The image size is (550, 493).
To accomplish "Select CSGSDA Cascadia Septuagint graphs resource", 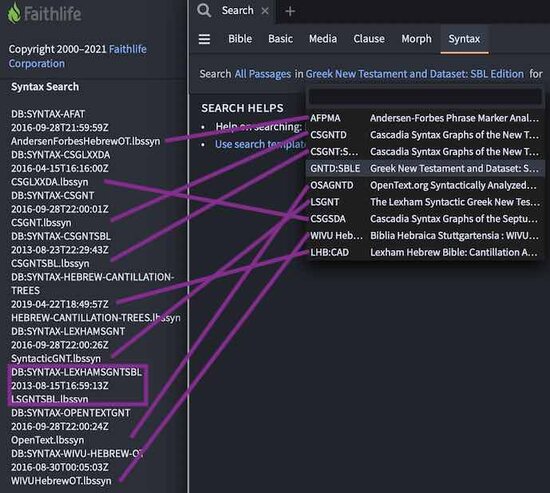I will click(x=424, y=219).
